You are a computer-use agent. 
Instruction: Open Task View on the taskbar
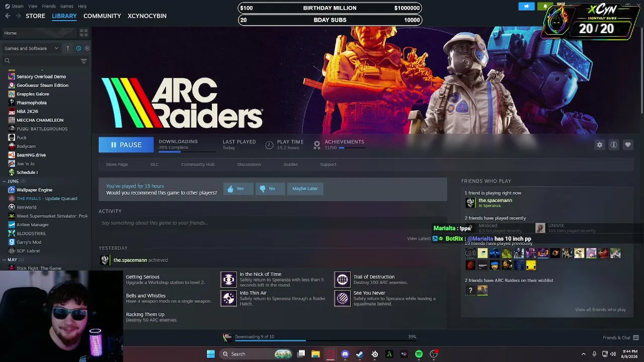pos(301,354)
